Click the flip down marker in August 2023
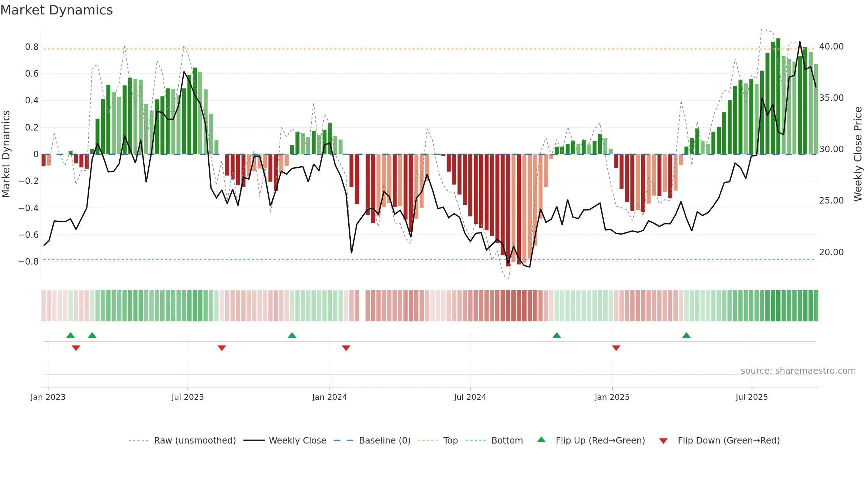Viewport: 868px width, 488px height. coord(222,348)
